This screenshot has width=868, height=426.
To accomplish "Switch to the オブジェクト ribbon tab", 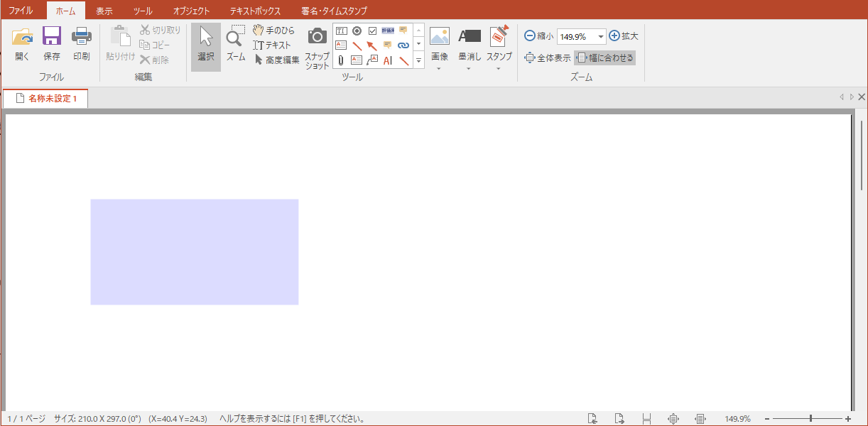I will pos(191,11).
